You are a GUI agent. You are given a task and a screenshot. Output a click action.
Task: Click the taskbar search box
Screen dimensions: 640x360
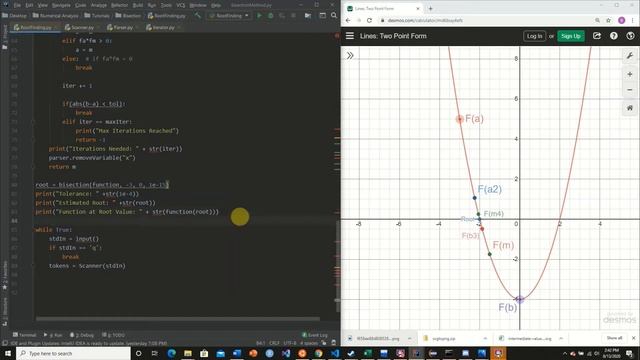click(x=73, y=353)
